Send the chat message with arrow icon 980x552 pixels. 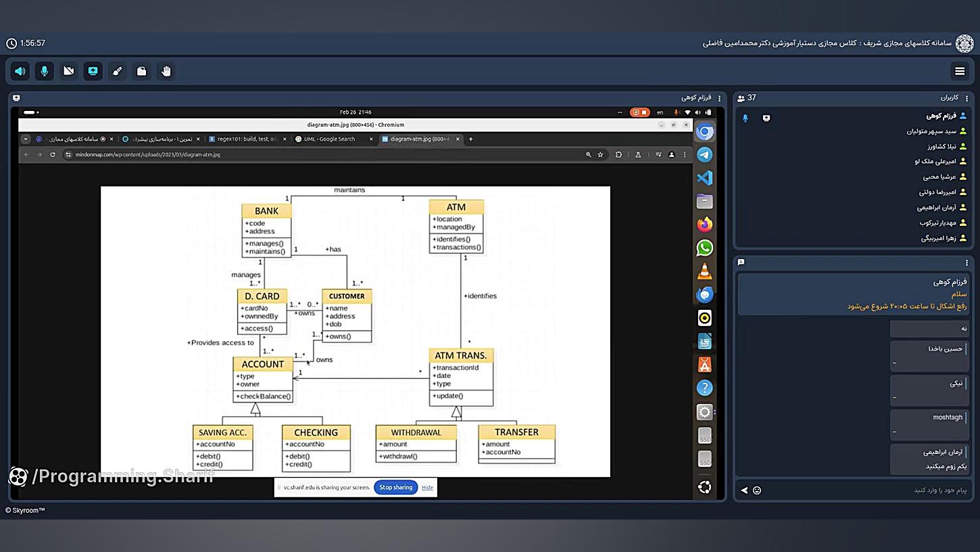[x=744, y=490]
